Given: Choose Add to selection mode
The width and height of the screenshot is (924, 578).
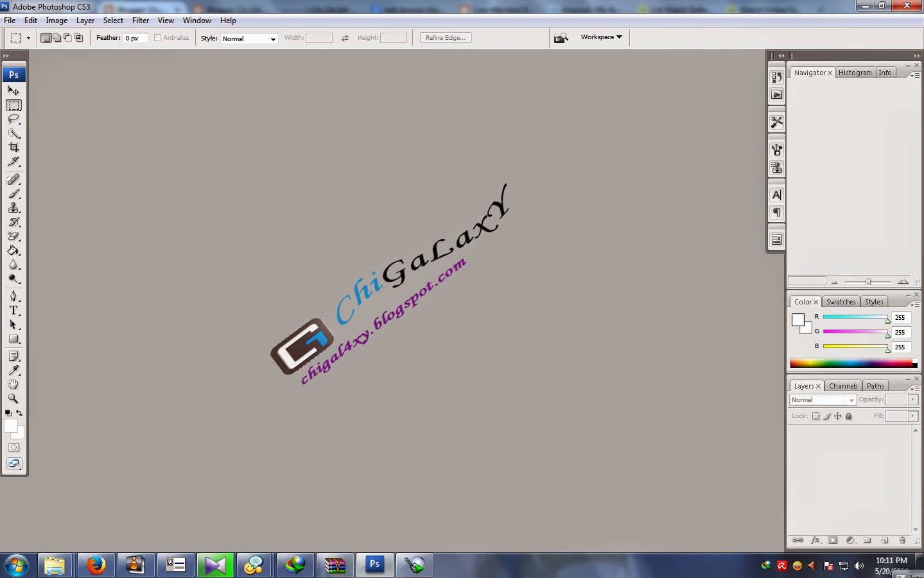Looking at the screenshot, I should 57,38.
